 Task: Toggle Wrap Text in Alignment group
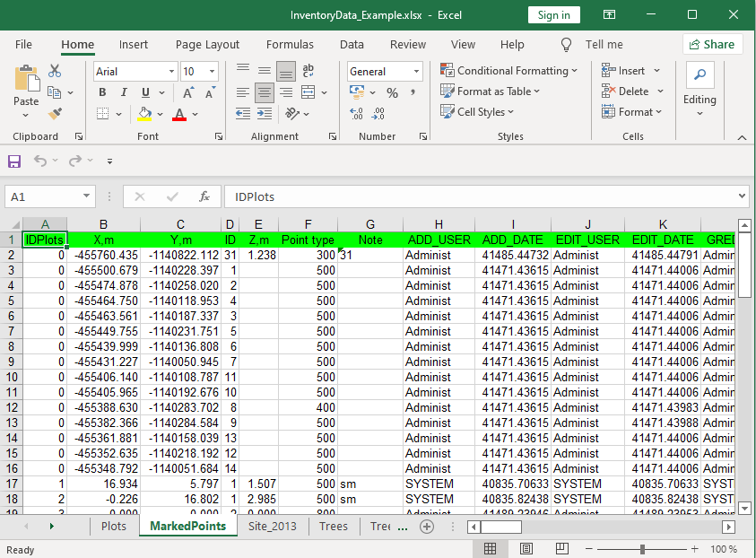pos(308,72)
